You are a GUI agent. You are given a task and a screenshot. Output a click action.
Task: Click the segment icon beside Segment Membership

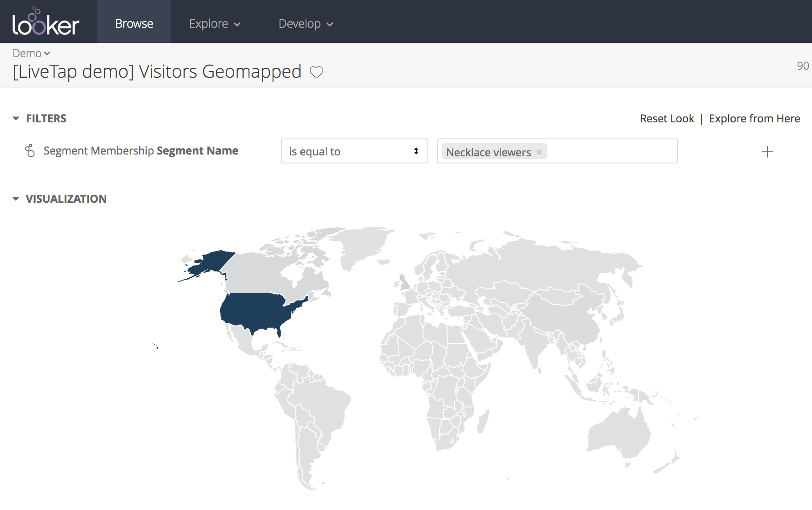pyautogui.click(x=30, y=151)
